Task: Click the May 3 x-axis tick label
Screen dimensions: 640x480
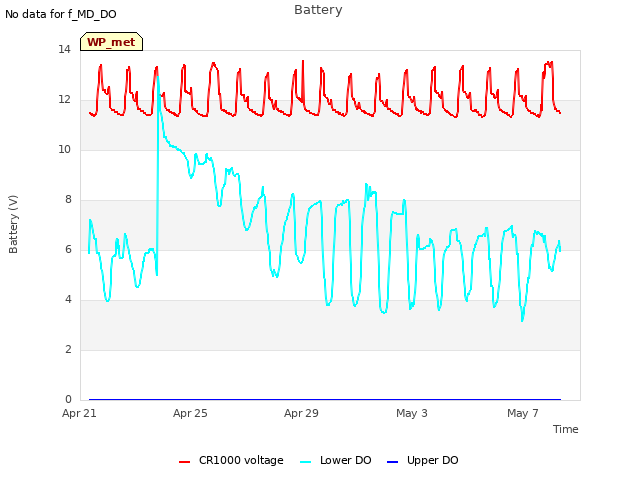Action: [412, 413]
